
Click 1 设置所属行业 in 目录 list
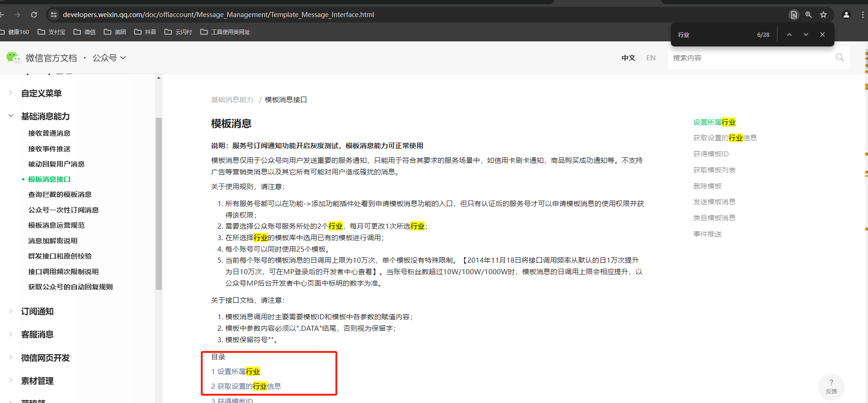tap(236, 372)
